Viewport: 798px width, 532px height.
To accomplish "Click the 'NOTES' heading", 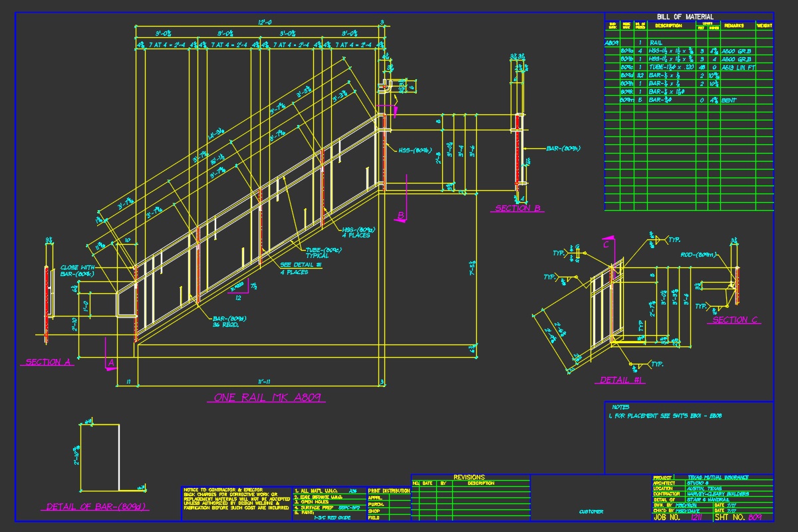I will tap(620, 407).
